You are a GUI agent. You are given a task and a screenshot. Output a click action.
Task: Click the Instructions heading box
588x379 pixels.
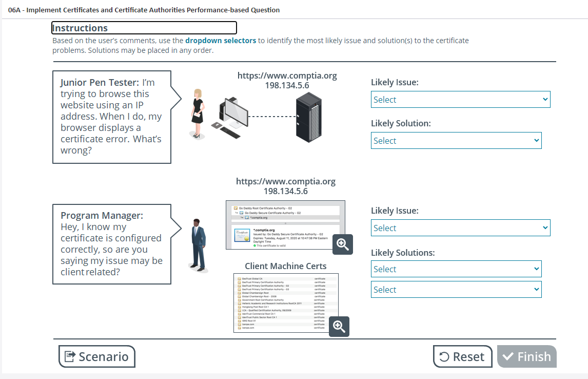coord(144,28)
